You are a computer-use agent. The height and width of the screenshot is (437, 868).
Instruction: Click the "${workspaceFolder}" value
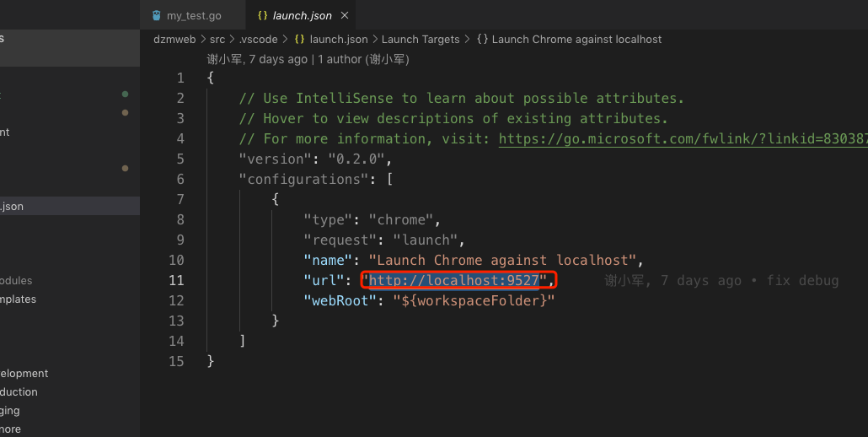point(474,300)
